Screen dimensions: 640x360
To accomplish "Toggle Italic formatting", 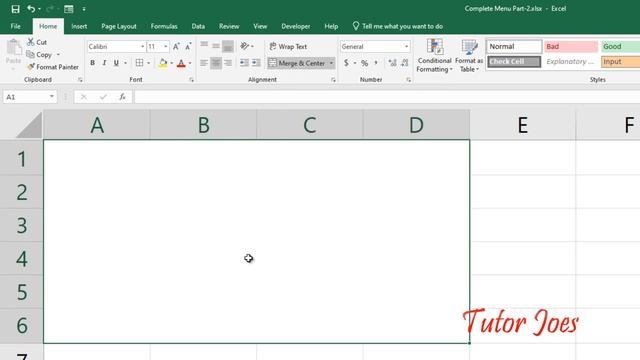I will coord(104,63).
